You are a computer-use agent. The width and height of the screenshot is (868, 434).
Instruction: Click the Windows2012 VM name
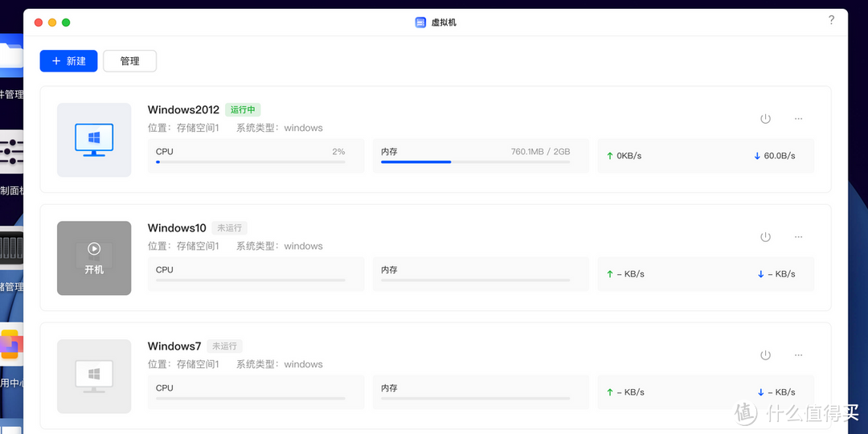pyautogui.click(x=183, y=109)
